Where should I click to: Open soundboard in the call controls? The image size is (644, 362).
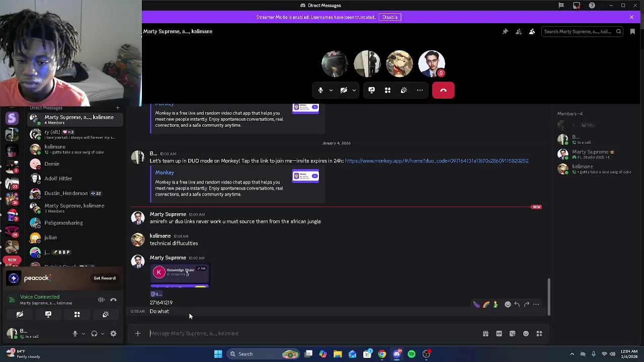(x=404, y=90)
